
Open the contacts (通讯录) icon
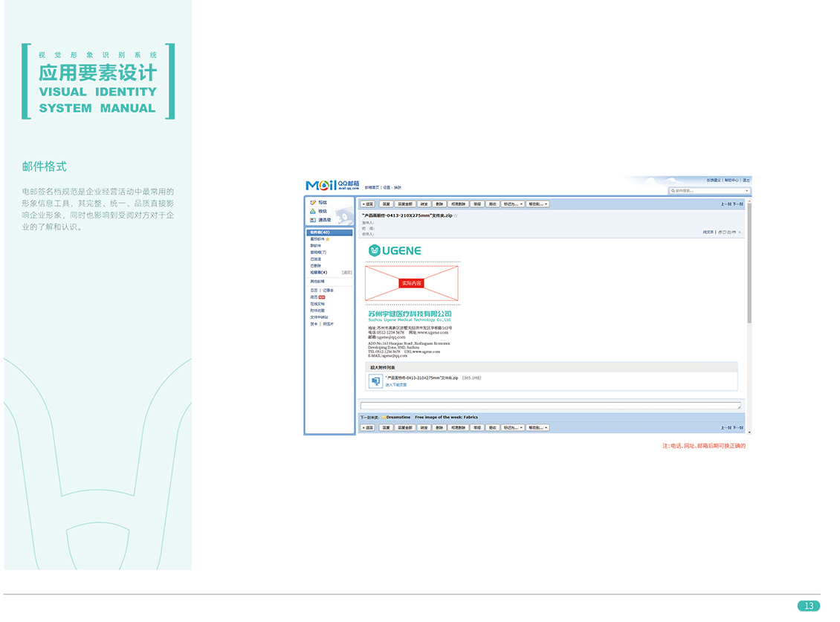pyautogui.click(x=313, y=220)
